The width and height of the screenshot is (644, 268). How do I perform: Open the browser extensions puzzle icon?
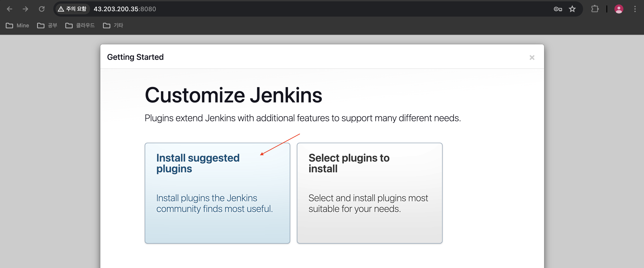pos(595,9)
